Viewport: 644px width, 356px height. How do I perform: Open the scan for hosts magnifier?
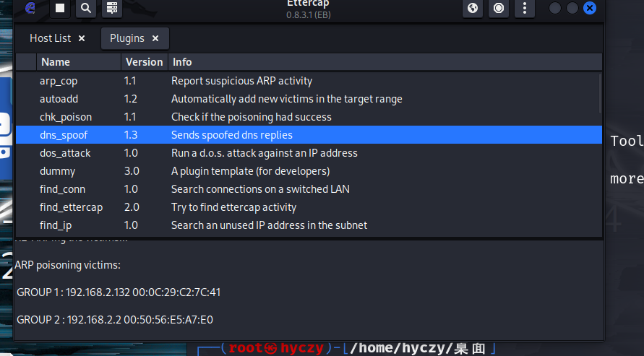point(85,9)
